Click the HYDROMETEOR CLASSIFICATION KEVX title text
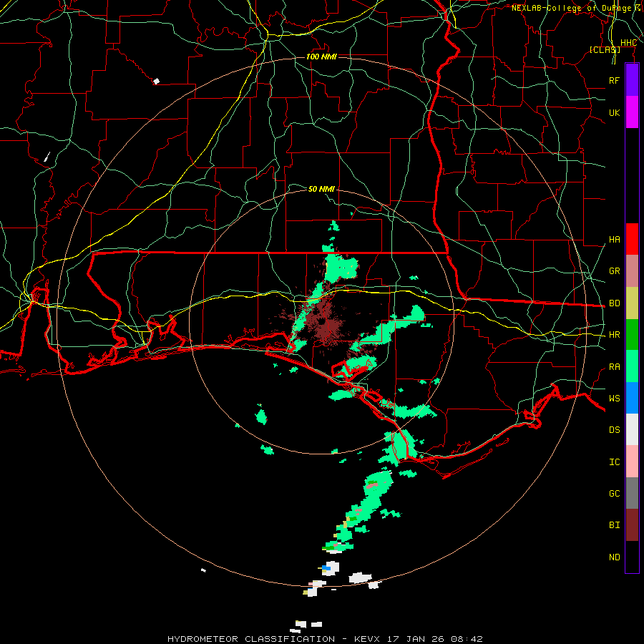Image resolution: width=644 pixels, height=644 pixels. (x=324, y=639)
